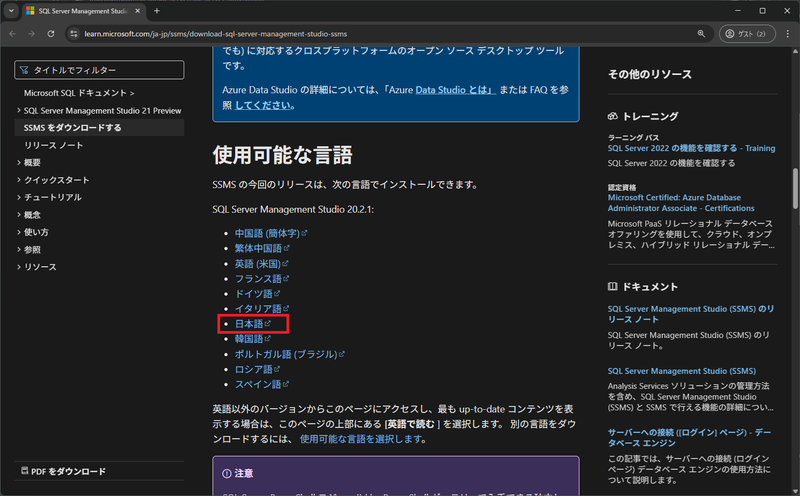Open the guest profile button
Screen dimensions: 800x496
[x=747, y=34]
